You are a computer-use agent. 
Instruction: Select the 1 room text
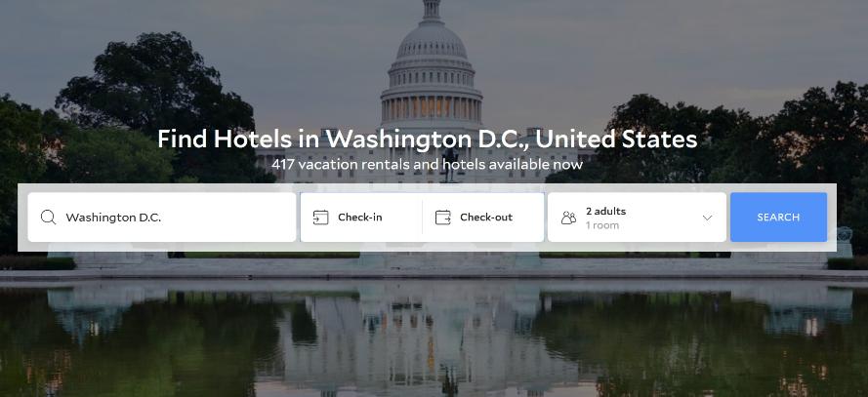click(602, 225)
